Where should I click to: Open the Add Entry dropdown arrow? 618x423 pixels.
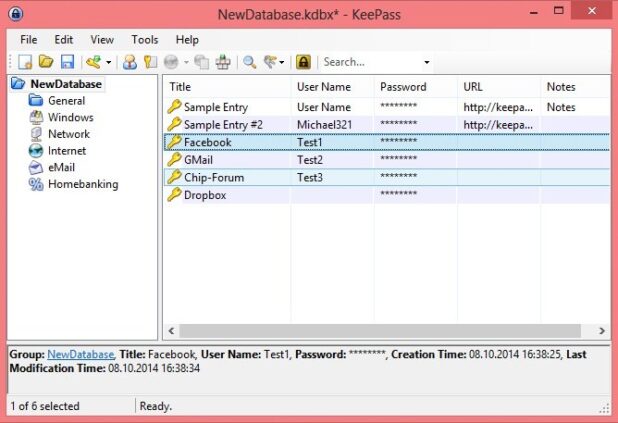[x=108, y=62]
